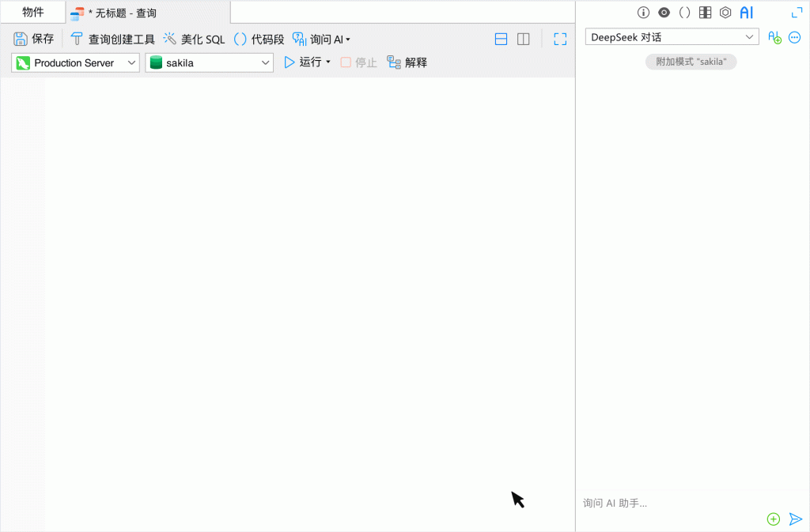This screenshot has height=532, width=810.
Task: Toggle the eye preview panel icon
Action: 664,13
